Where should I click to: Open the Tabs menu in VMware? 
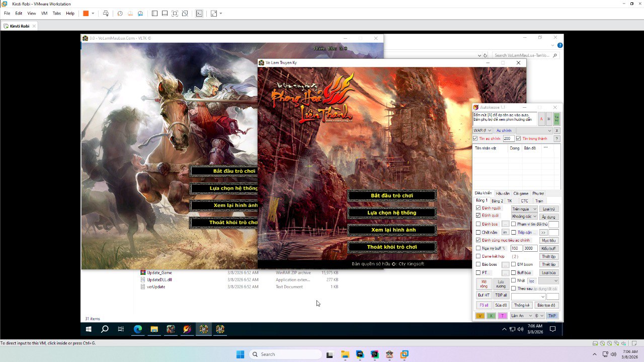57,14
